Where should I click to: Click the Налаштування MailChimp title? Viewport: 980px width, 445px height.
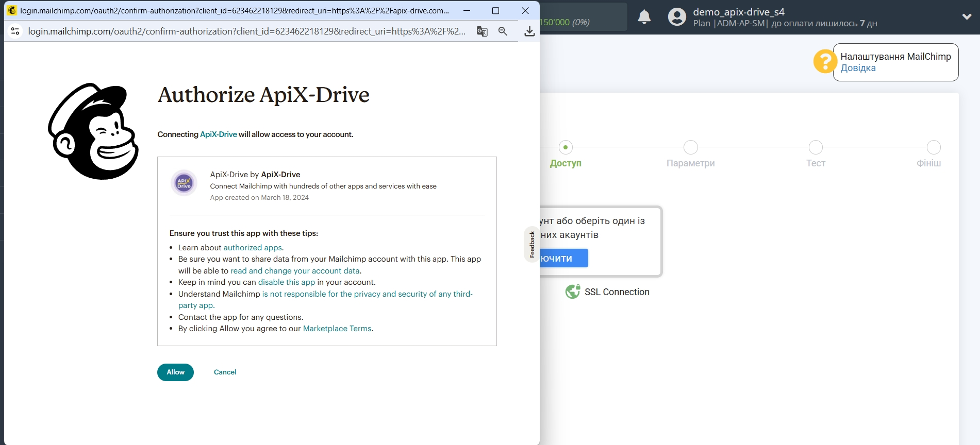pyautogui.click(x=895, y=57)
